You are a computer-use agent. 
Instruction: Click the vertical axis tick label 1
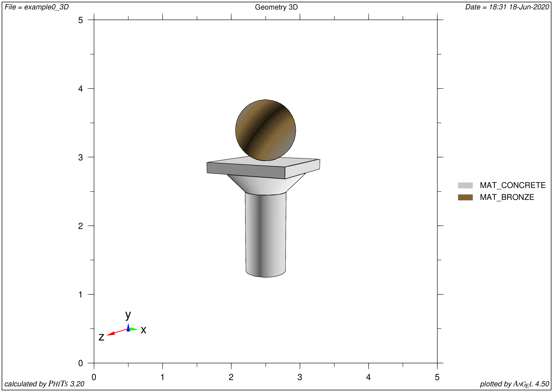pos(80,294)
